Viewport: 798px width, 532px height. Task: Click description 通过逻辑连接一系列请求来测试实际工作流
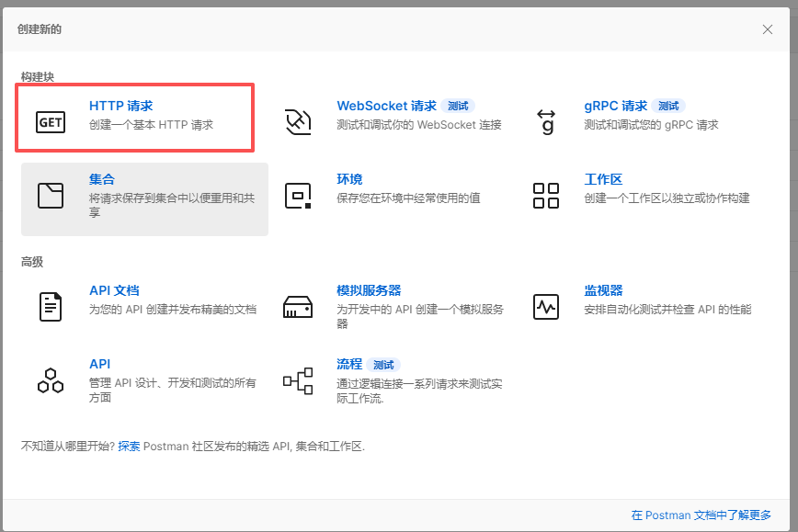[420, 391]
